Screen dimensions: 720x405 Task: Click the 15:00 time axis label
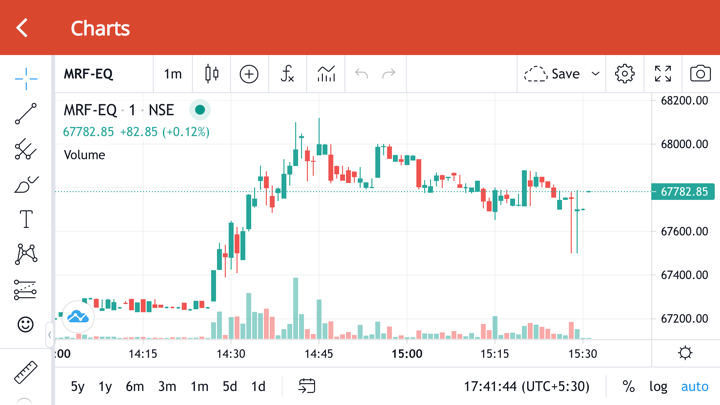click(x=407, y=354)
